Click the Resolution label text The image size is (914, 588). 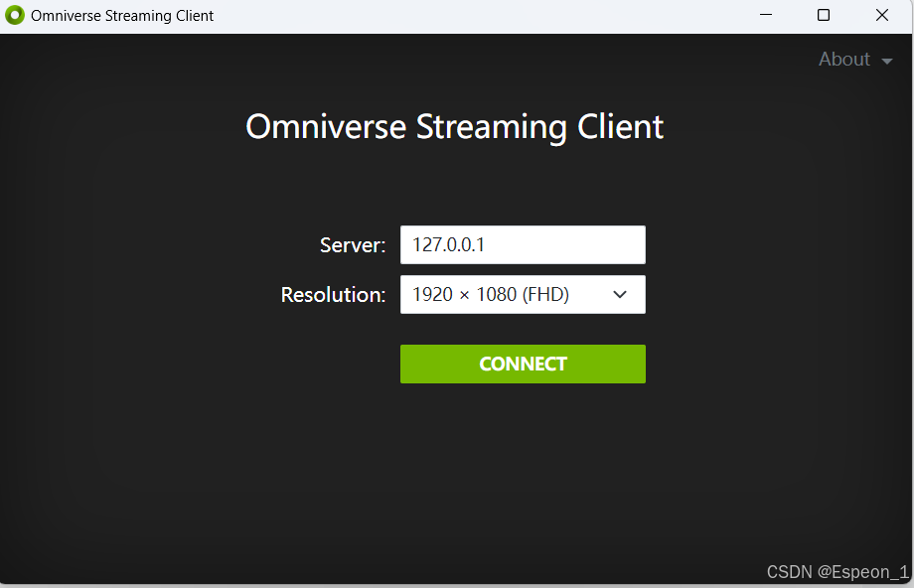[333, 294]
